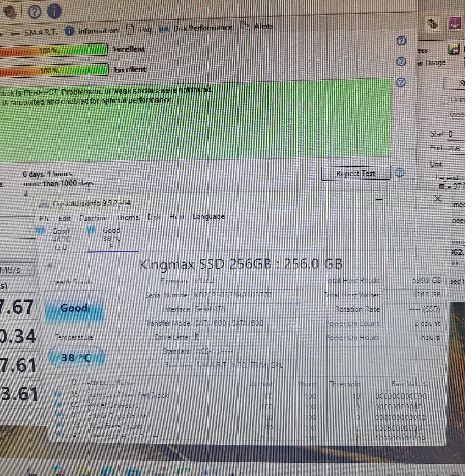Click the Repeat Test button
Image resolution: width=476 pixels, height=476 pixels.
click(x=355, y=173)
